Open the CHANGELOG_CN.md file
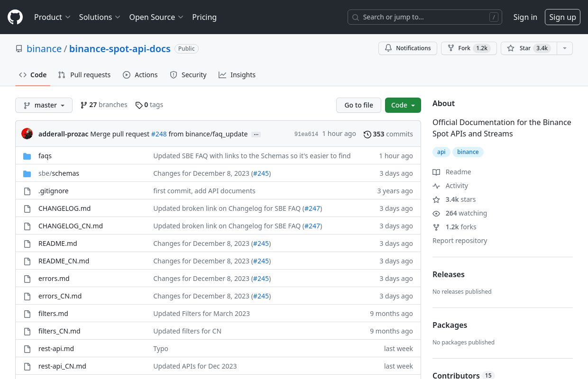588x379 pixels. pyautogui.click(x=71, y=226)
